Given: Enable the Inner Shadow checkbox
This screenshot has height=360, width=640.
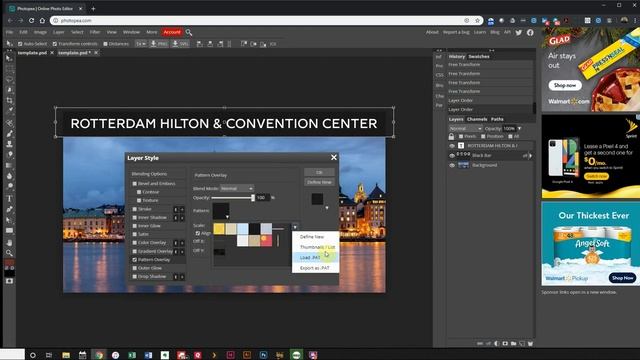Looking at the screenshot, I should click(134, 218).
